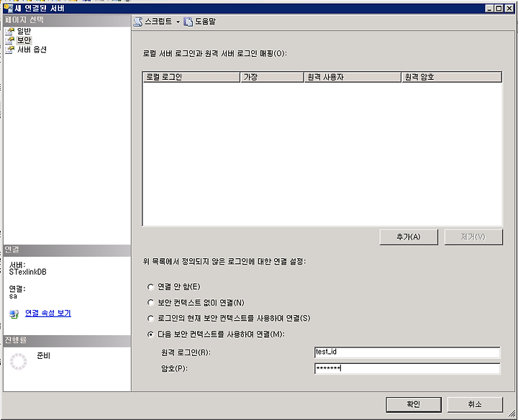
Task: Open the 도움말 help text button
Action: (205, 22)
